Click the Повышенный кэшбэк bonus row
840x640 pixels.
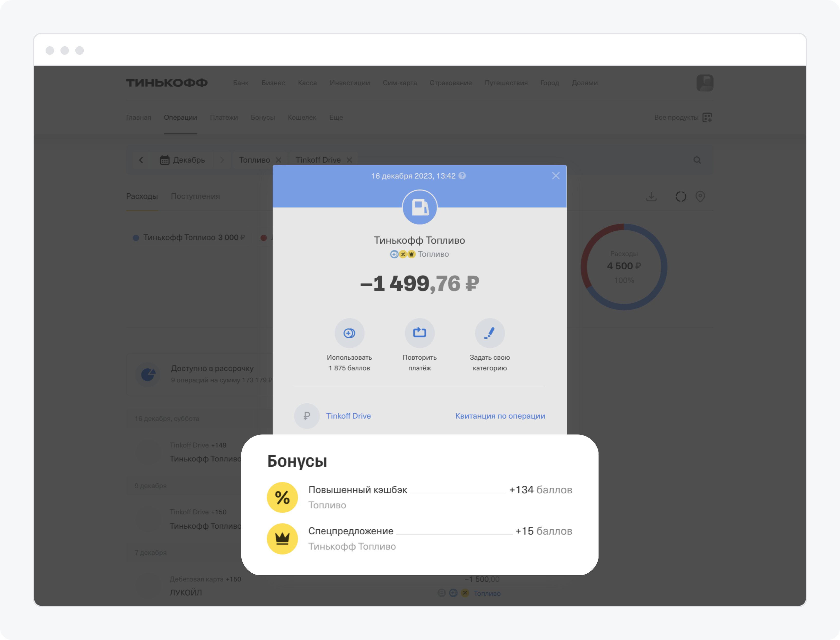click(x=420, y=497)
